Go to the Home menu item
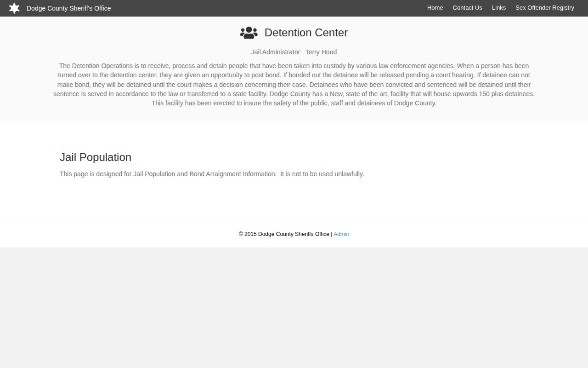Screen dimensions: 588x368 (435, 8)
